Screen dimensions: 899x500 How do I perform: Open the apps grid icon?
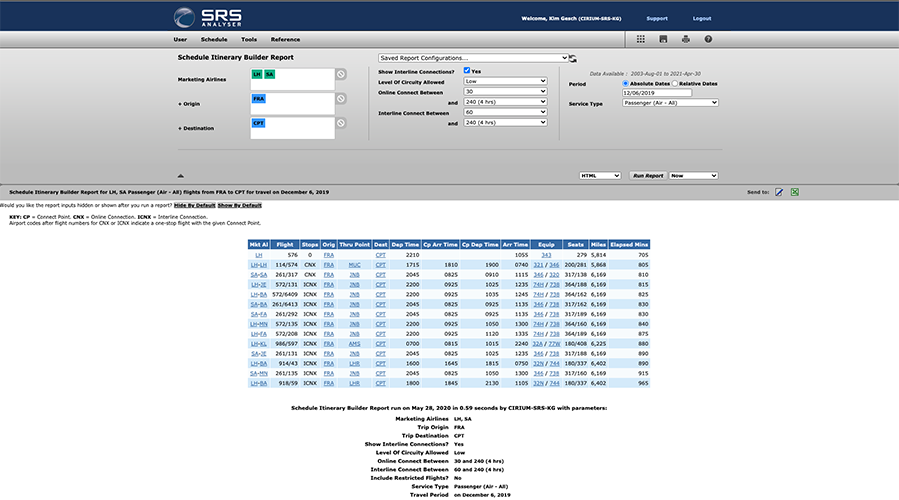640,39
